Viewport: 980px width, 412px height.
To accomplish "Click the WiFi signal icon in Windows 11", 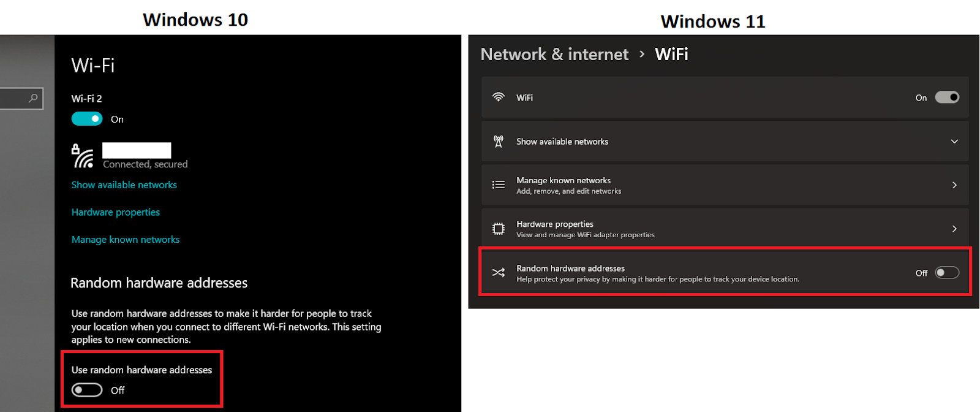I will pos(499,97).
